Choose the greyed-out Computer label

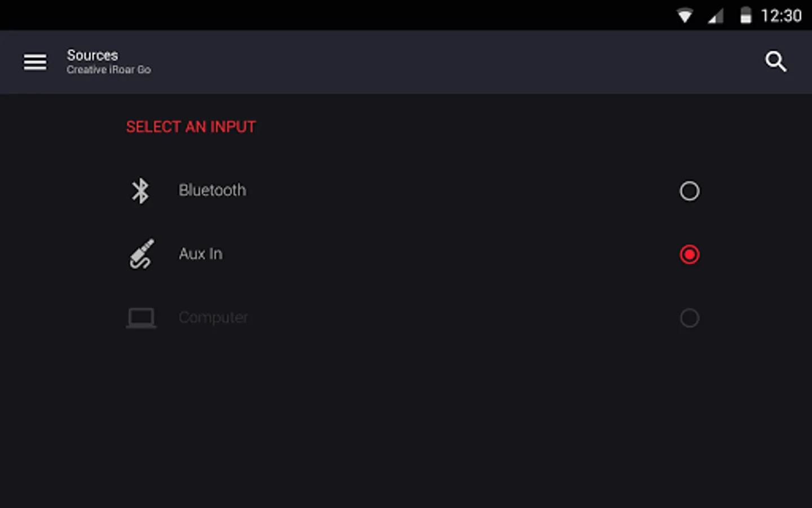pos(213,317)
